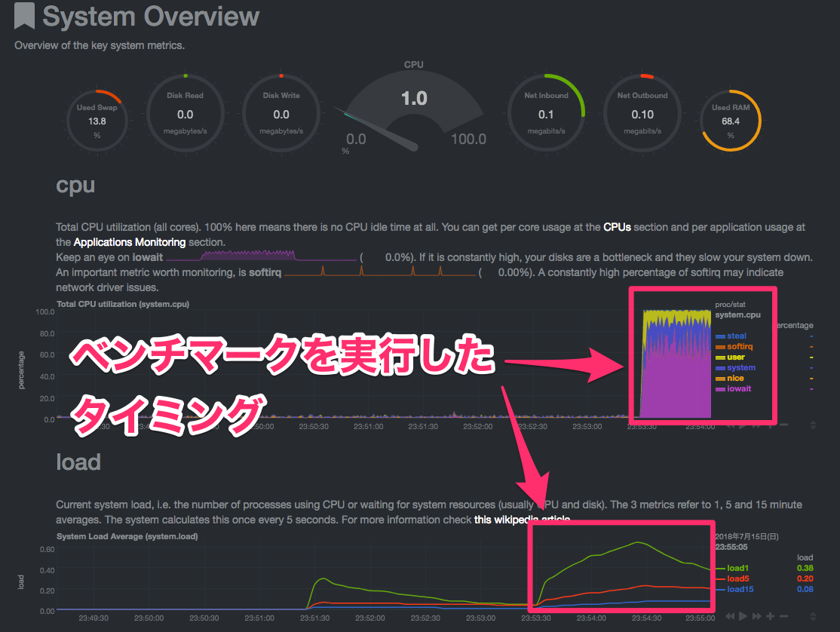Zoom in the load chart with plus icon
This screenshot has width=840, height=632.
[x=770, y=616]
